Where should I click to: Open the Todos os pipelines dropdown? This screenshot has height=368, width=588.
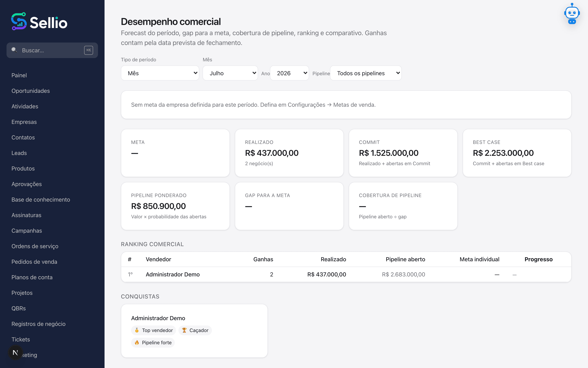click(x=366, y=73)
